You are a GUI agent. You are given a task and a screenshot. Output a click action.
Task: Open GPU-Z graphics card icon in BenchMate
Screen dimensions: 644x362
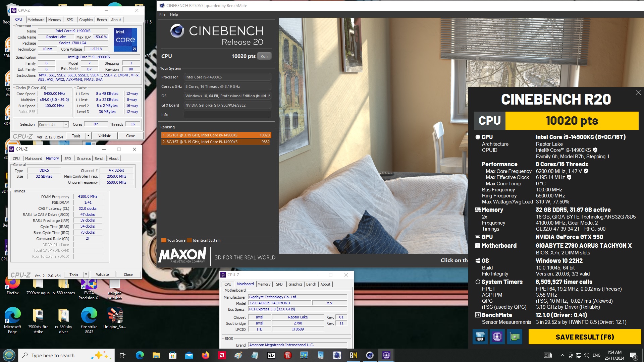pyautogui.click(x=515, y=337)
